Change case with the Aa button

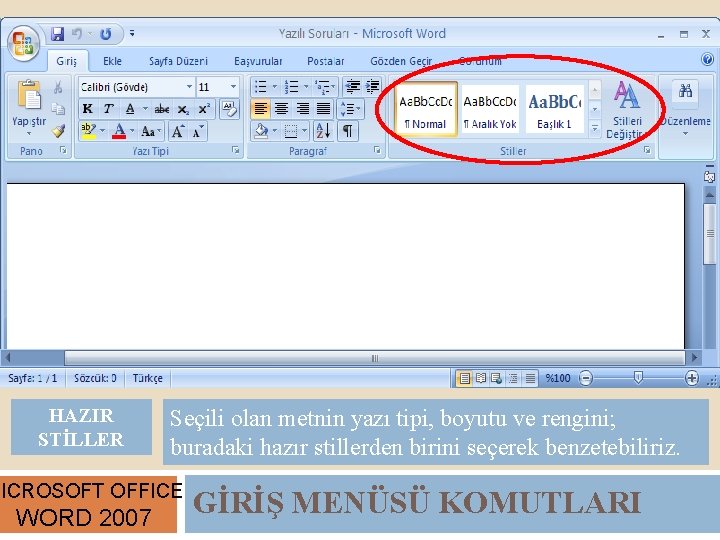151,132
